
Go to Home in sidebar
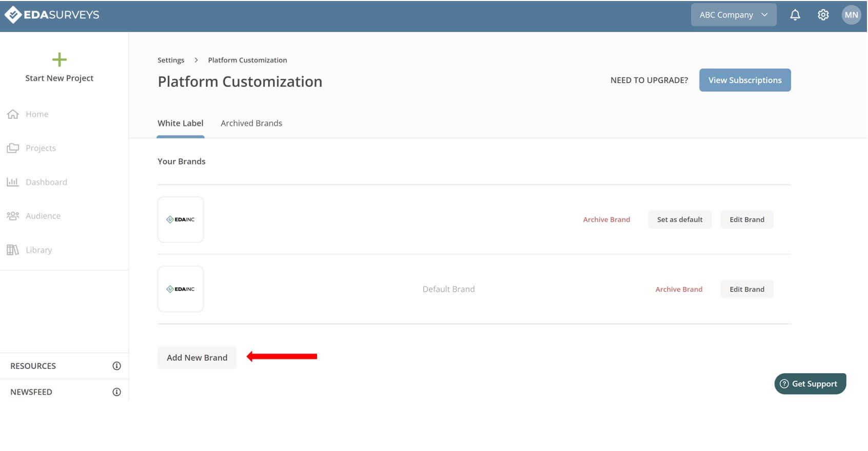click(37, 114)
